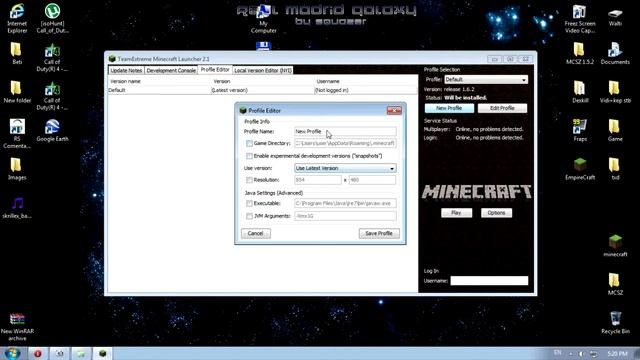Open launcher Options button
640x360 pixels.
(x=496, y=213)
